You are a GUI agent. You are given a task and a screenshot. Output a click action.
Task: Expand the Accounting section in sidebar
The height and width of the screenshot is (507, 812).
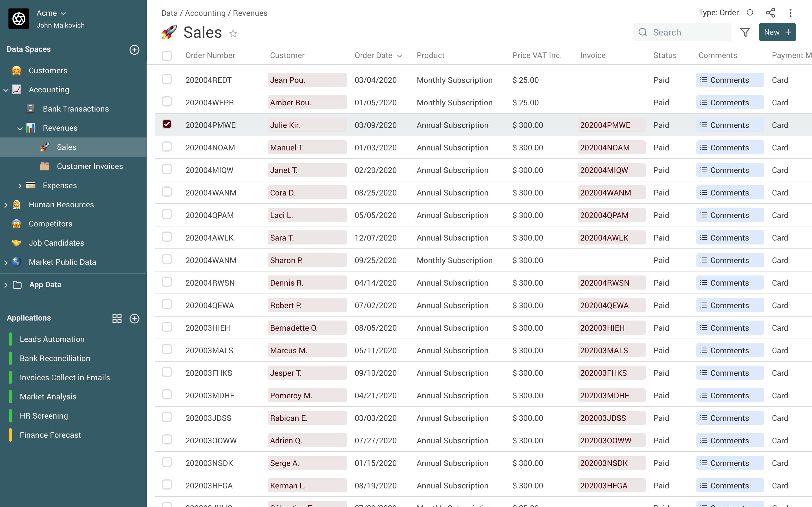coord(5,89)
